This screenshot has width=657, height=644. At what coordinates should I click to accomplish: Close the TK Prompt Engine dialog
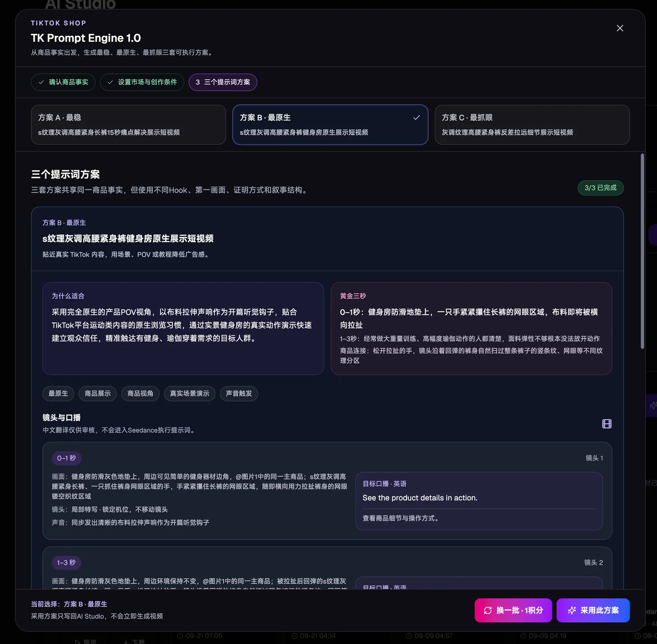click(620, 28)
